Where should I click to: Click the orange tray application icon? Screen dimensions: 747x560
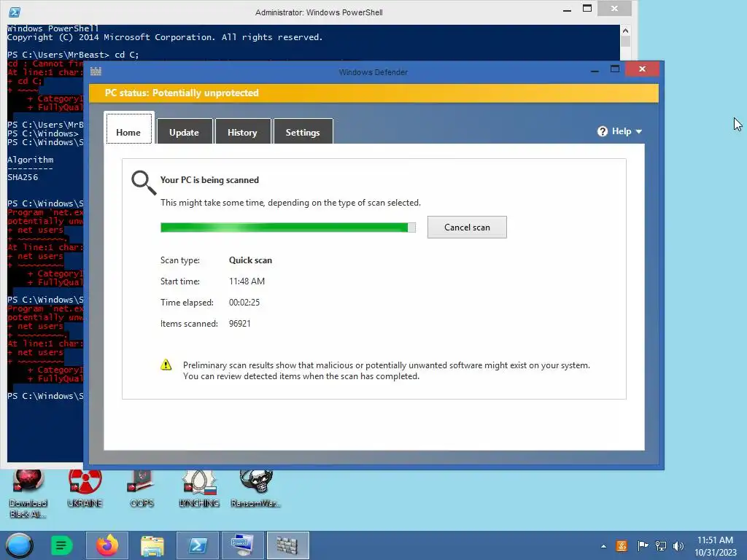[x=622, y=545]
